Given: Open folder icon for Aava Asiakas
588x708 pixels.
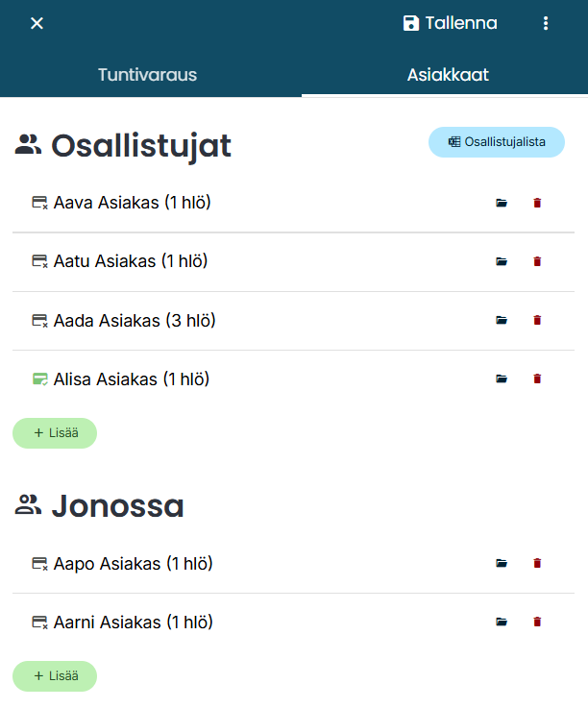Looking at the screenshot, I should (501, 203).
